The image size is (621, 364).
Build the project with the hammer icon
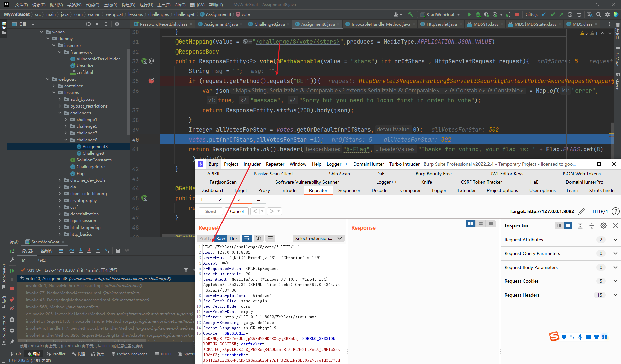(410, 14)
